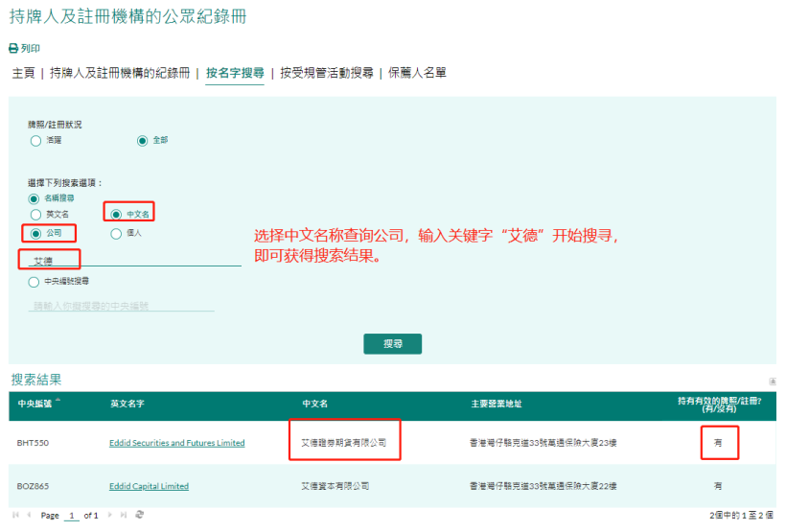786x532 pixels.
Task: Click the 搜尋 search button
Action: click(392, 344)
